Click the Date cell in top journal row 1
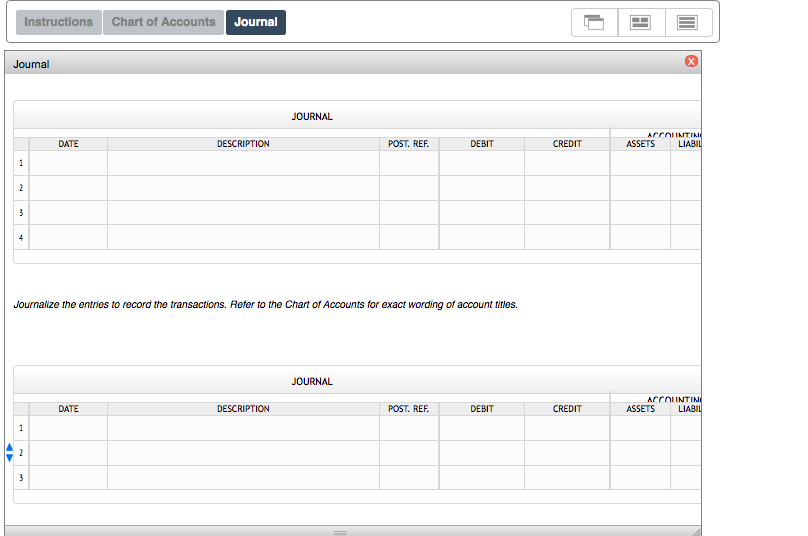This screenshot has height=536, width=808. (x=69, y=163)
